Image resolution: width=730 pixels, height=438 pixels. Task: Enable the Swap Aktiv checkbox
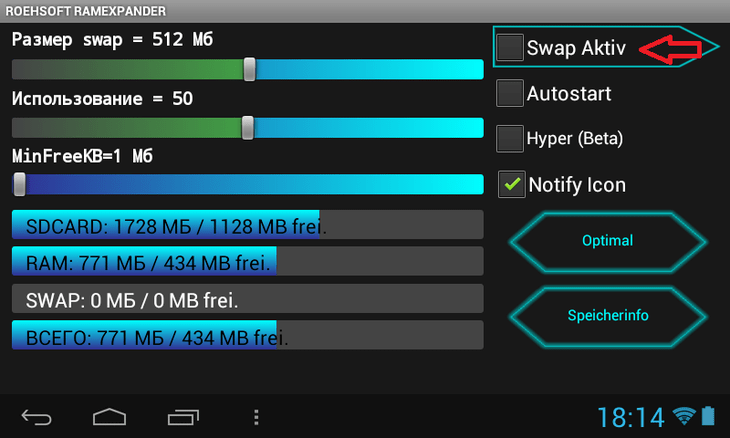pos(510,48)
